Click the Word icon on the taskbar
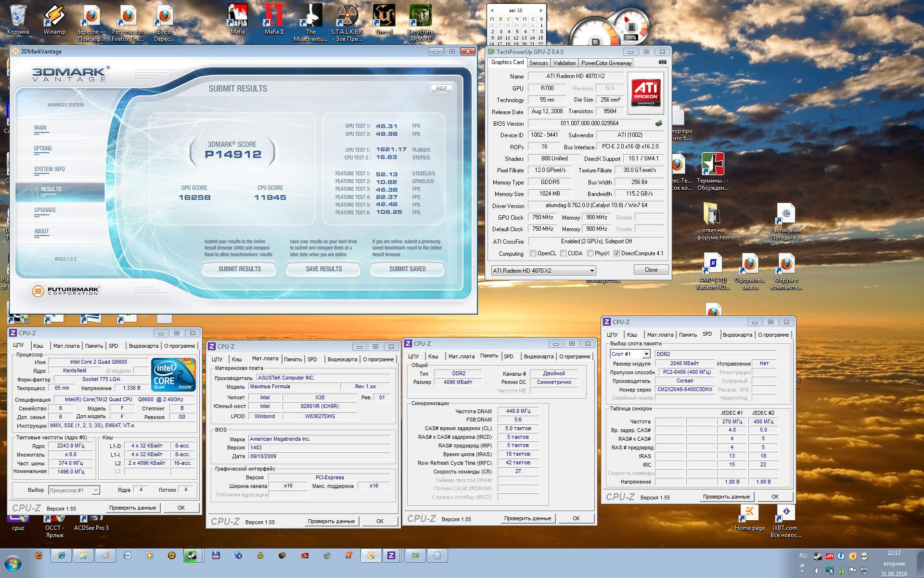Screen dimensions: 924x578 point(128,555)
